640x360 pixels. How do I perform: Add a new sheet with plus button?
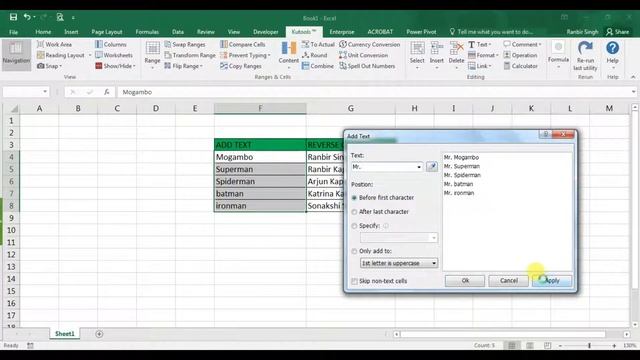point(99,334)
